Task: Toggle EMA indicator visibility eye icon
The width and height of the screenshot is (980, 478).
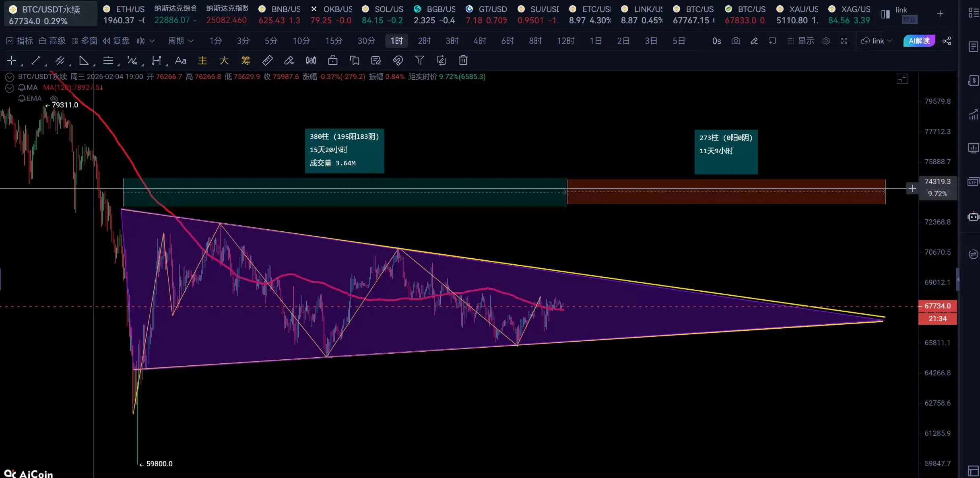Action: 54,98
